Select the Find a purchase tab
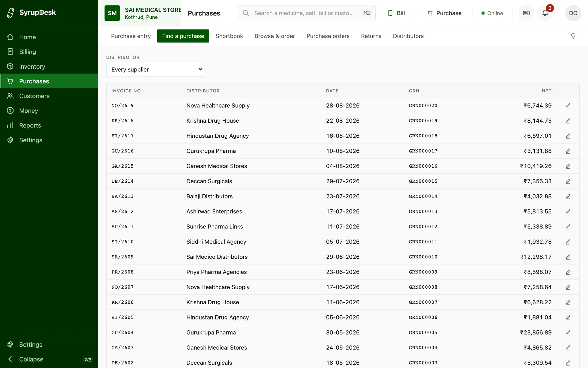The image size is (588, 368). 183,36
